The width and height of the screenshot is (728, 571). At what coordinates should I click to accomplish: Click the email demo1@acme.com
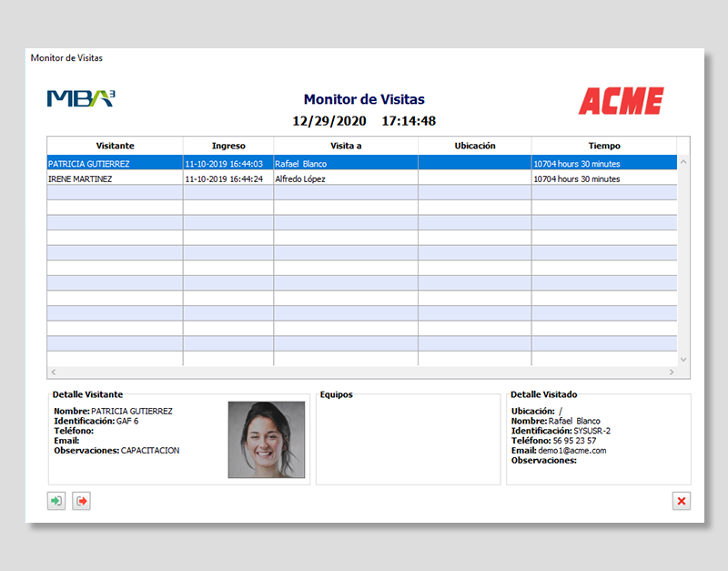tap(572, 450)
